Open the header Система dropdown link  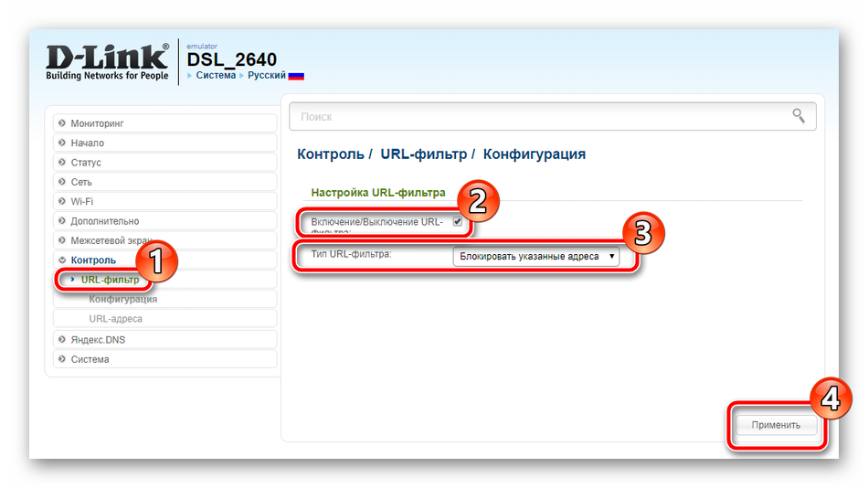pyautogui.click(x=216, y=75)
